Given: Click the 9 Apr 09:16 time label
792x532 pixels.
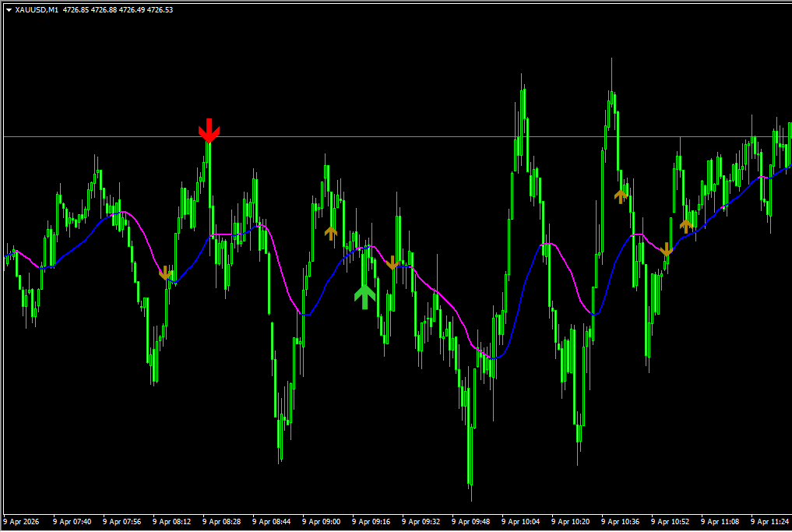Looking at the screenshot, I should coord(371,521).
